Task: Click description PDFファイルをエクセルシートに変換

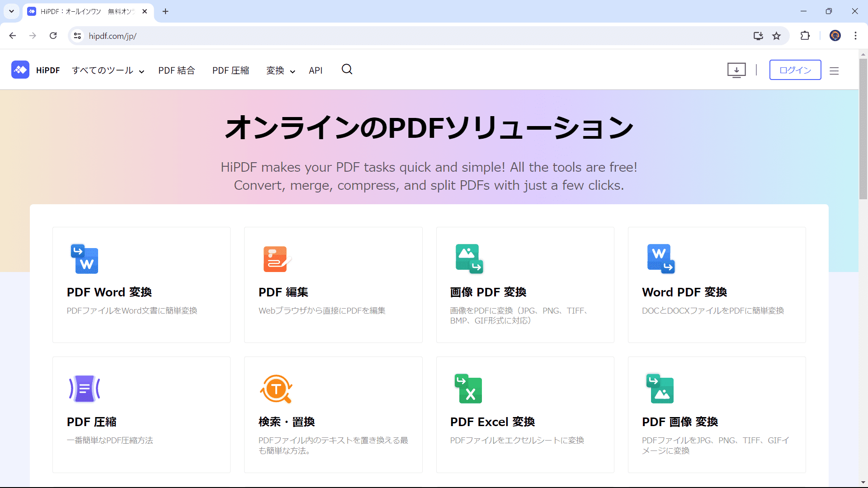Action: (x=517, y=441)
